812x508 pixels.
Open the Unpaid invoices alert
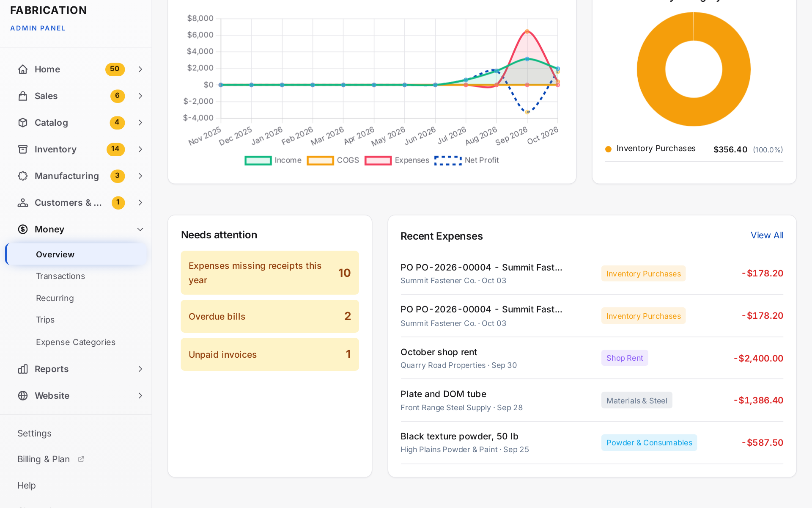[270, 354]
